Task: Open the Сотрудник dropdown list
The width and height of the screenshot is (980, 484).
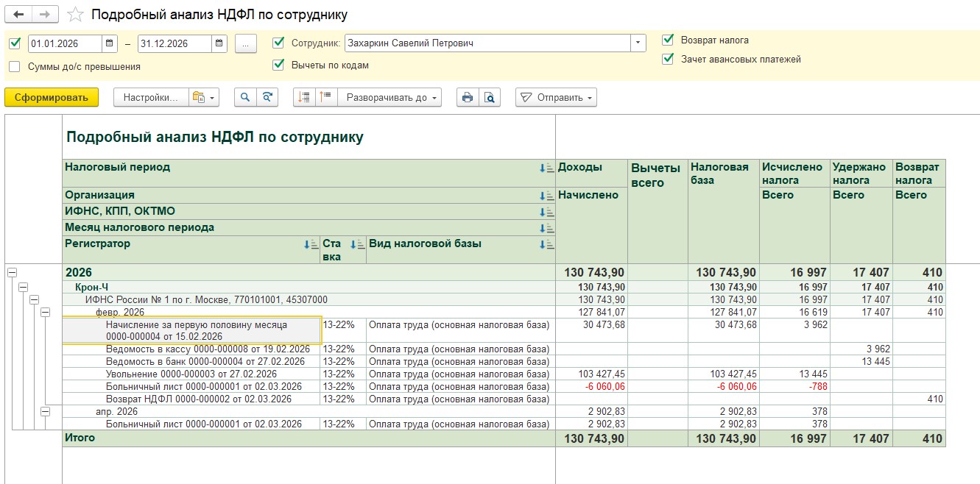Action: (x=638, y=43)
